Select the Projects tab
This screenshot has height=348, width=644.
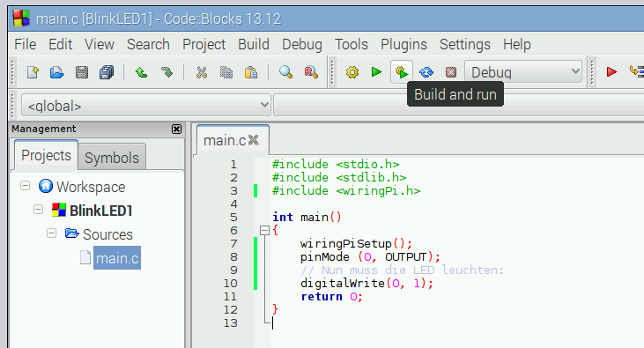point(46,155)
